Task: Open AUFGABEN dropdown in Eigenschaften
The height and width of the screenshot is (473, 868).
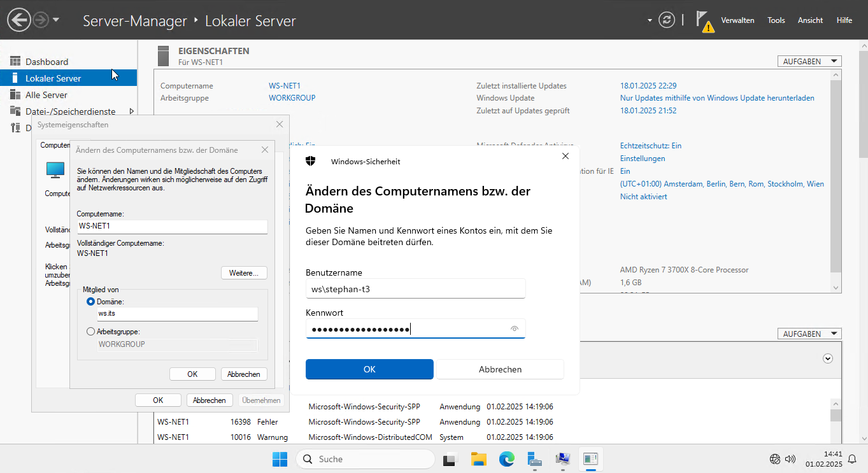Action: [809, 61]
